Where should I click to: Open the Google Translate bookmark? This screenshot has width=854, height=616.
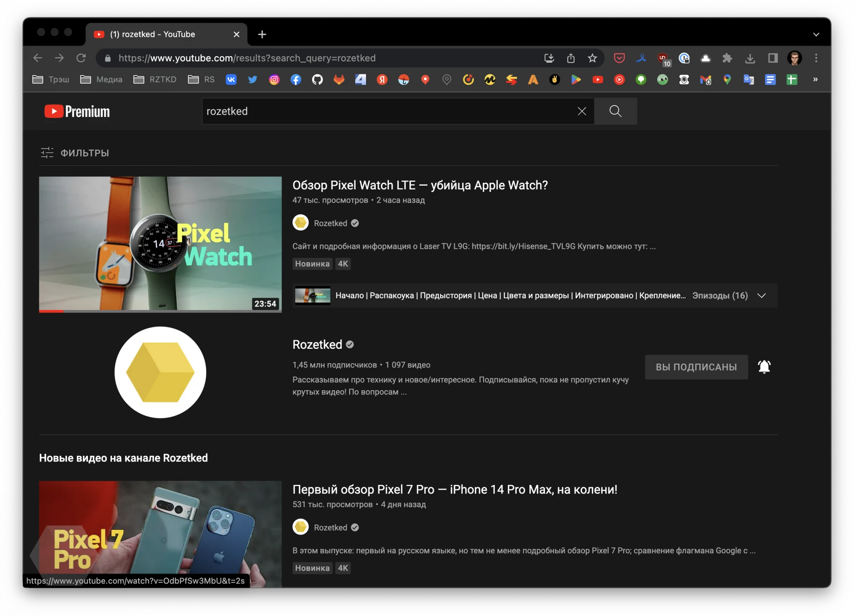(x=749, y=79)
